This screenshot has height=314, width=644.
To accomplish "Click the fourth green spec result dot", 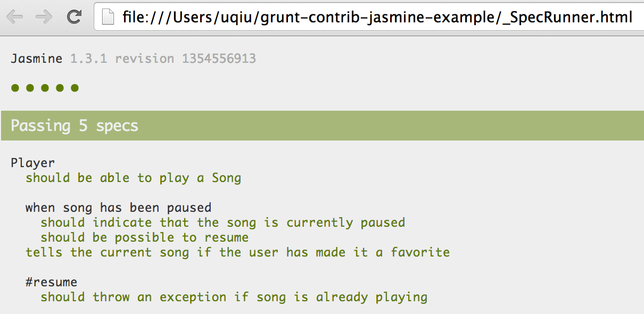I will (x=60, y=88).
